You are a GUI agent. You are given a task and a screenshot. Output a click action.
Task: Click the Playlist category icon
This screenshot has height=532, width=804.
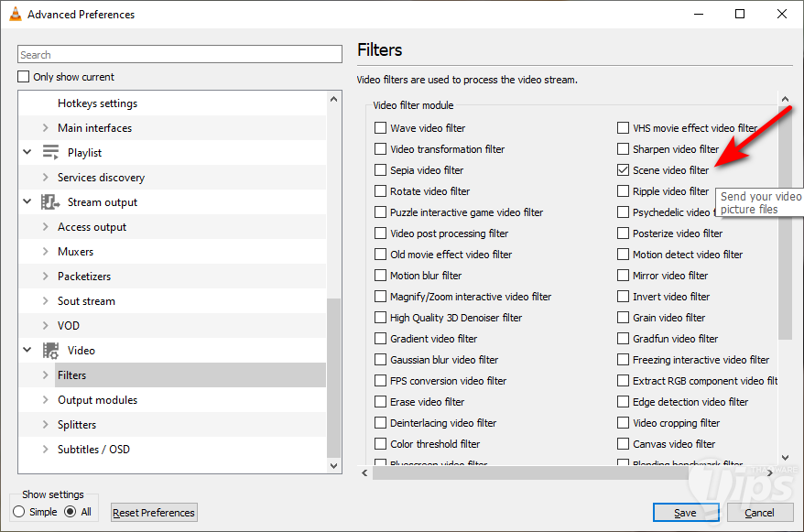50,153
